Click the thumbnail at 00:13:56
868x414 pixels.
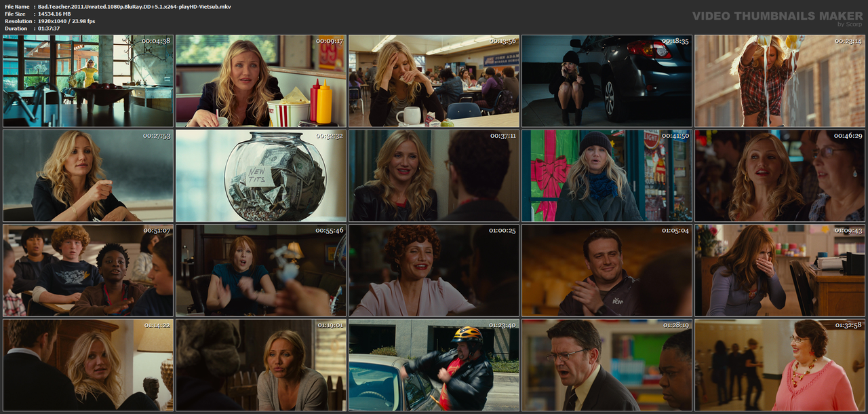(434, 81)
